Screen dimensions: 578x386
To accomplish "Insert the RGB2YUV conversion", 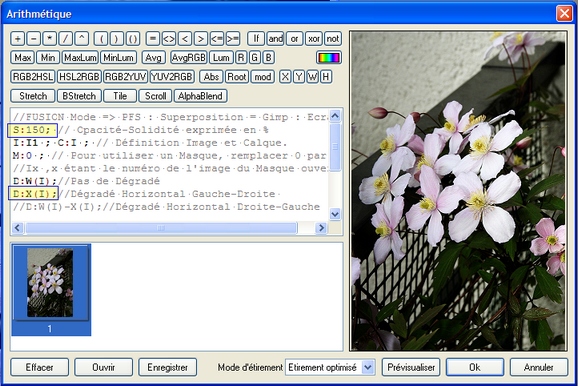I will click(125, 77).
